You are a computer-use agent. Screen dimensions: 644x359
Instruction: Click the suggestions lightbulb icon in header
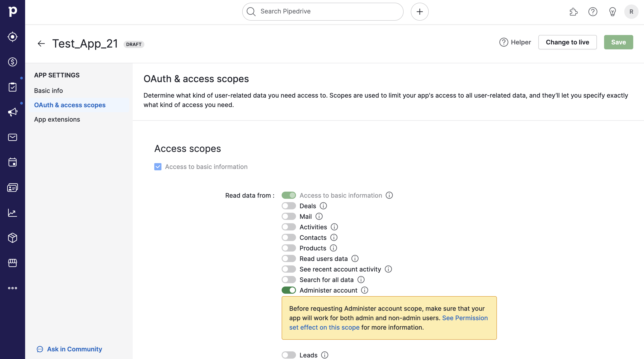click(x=612, y=12)
